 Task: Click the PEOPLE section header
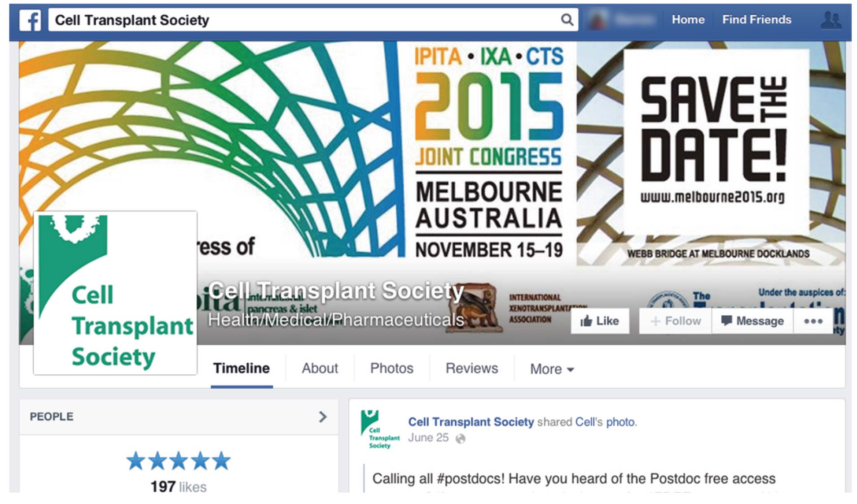pos(179,417)
